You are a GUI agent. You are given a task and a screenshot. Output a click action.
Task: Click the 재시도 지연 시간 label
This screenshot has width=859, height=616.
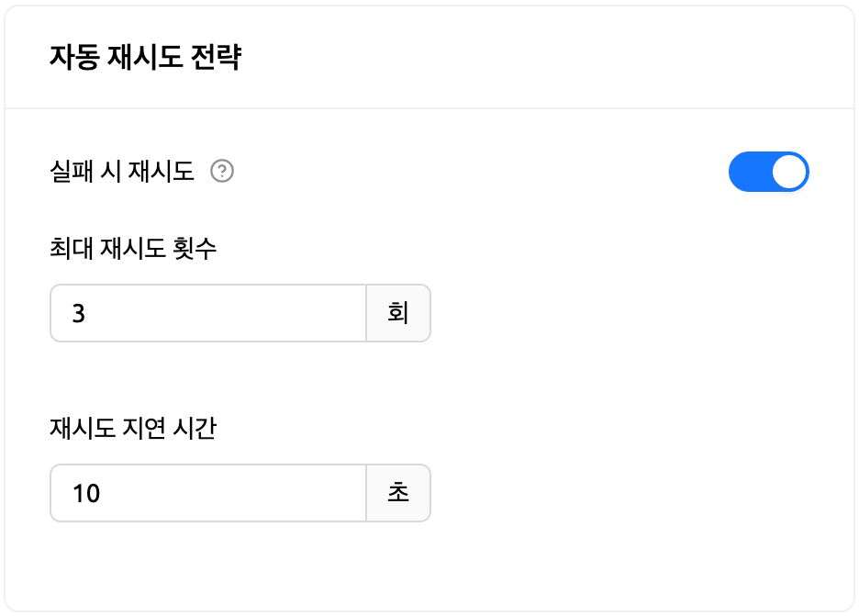point(133,428)
